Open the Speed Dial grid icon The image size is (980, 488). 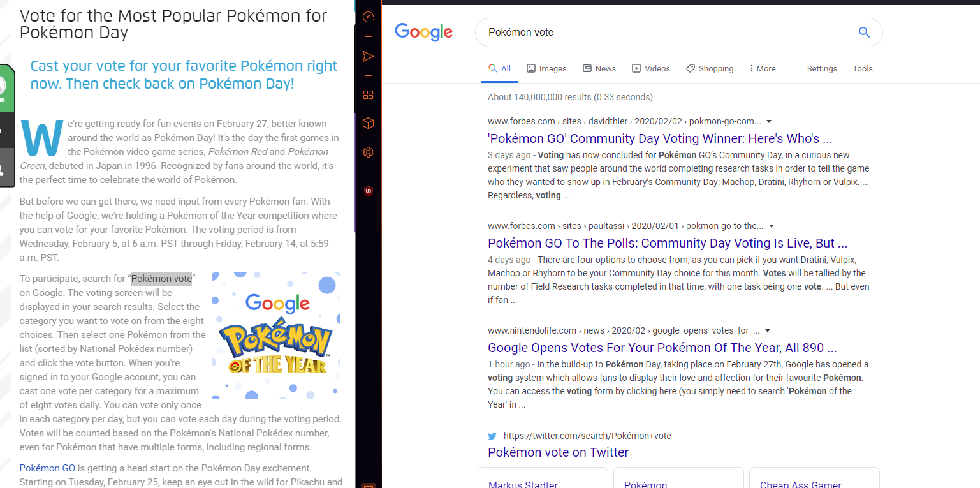368,95
